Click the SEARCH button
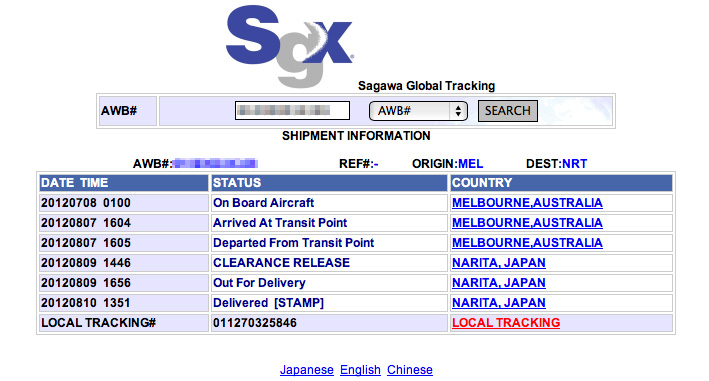Viewport: 709px width, 381px height. point(508,111)
